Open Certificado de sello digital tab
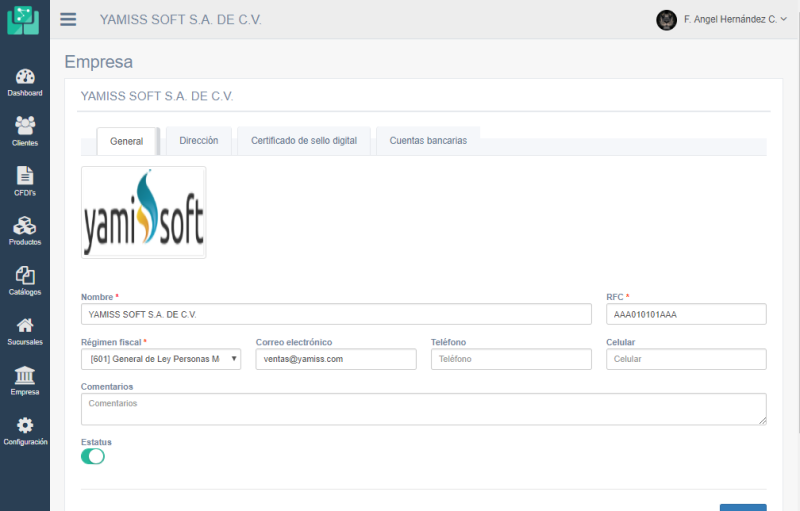 (x=304, y=141)
